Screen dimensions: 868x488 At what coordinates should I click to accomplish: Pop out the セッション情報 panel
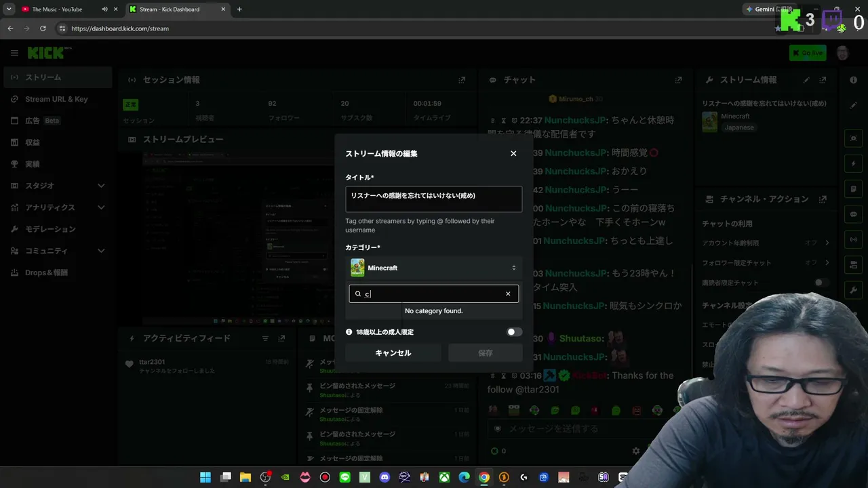[x=462, y=80]
